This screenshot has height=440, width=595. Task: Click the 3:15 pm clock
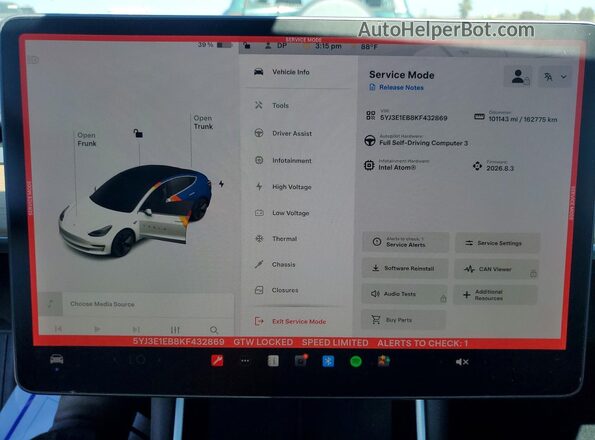[x=328, y=46]
